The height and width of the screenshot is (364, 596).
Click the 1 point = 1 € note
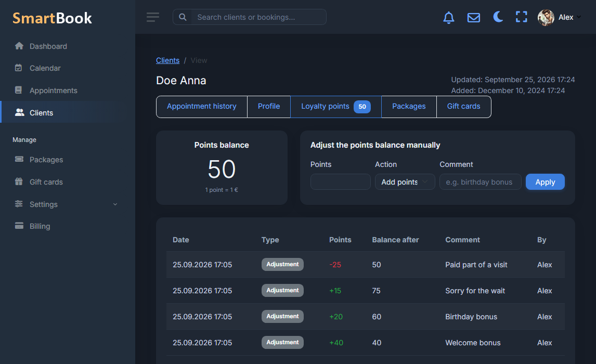[222, 190]
